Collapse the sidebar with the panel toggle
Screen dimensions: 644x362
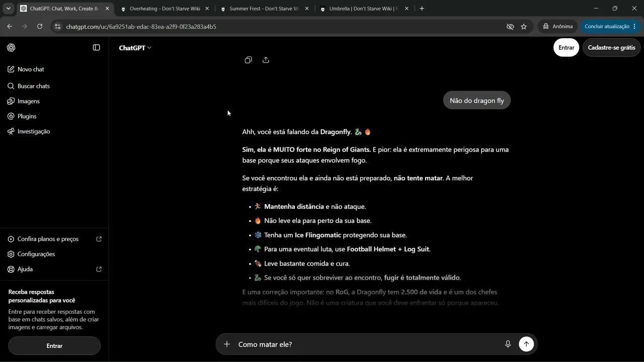tap(97, 48)
